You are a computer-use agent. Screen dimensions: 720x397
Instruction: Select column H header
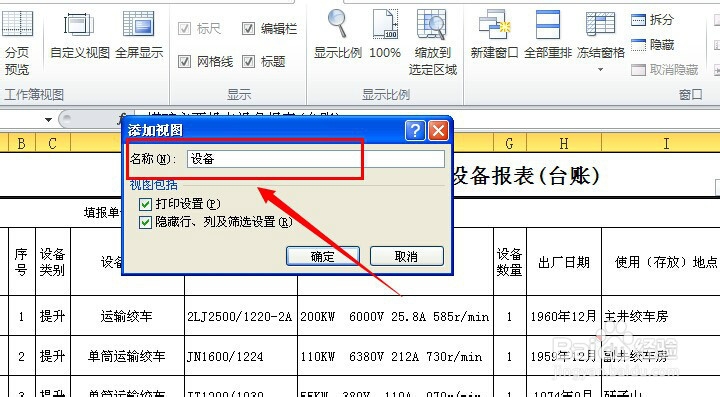564,143
